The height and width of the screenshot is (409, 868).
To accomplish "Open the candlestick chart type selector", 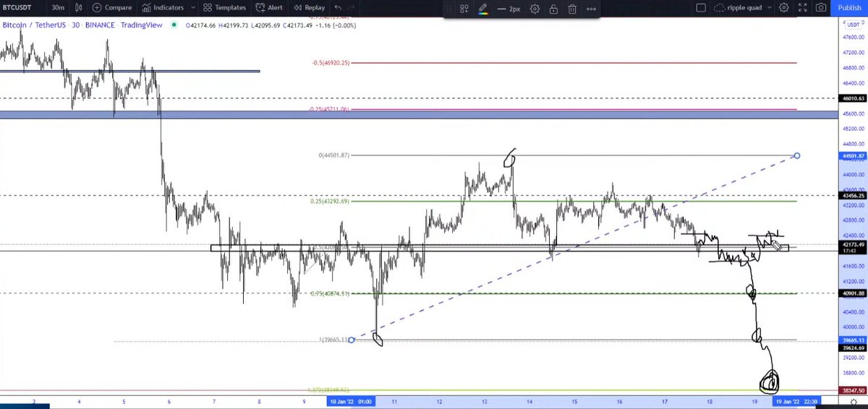I will 77,7.
